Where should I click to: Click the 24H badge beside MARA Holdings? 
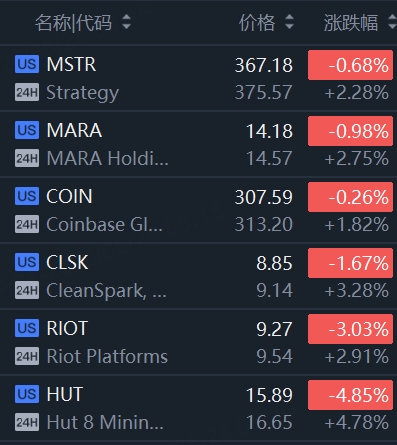point(27,158)
